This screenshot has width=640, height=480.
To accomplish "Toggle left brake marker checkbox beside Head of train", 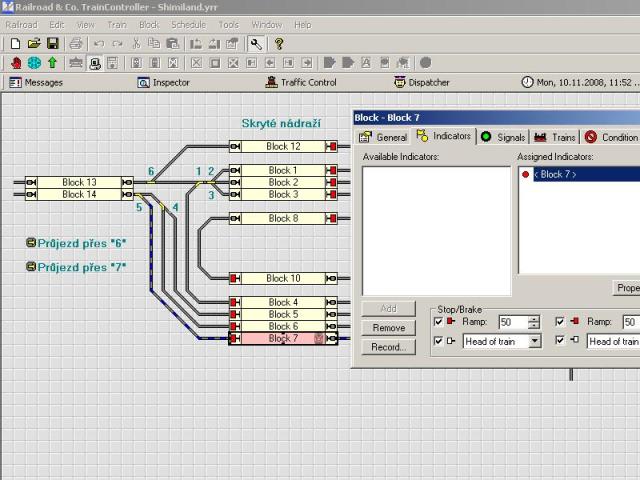I will 438,340.
